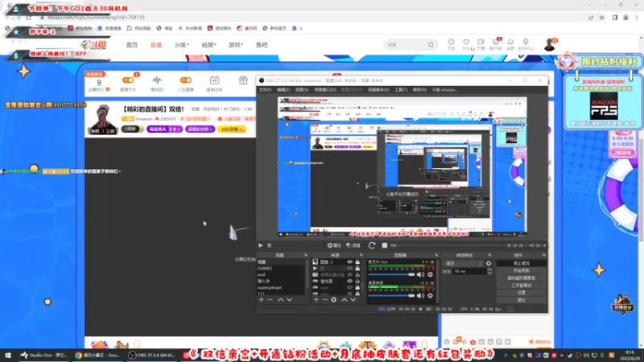Screen dimensions: 644x362
Task: Open desktop audio settings gear in OBS mixer
Action: click(x=430, y=295)
